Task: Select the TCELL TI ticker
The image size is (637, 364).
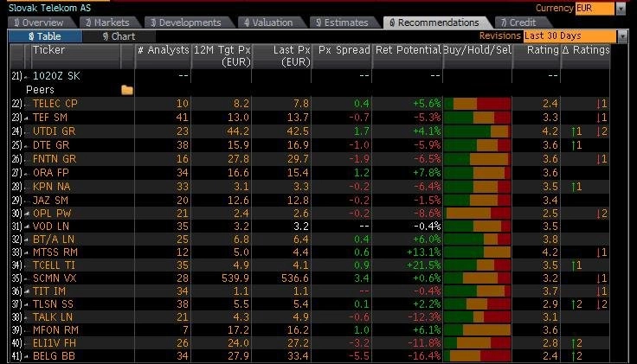Action: click(x=54, y=265)
